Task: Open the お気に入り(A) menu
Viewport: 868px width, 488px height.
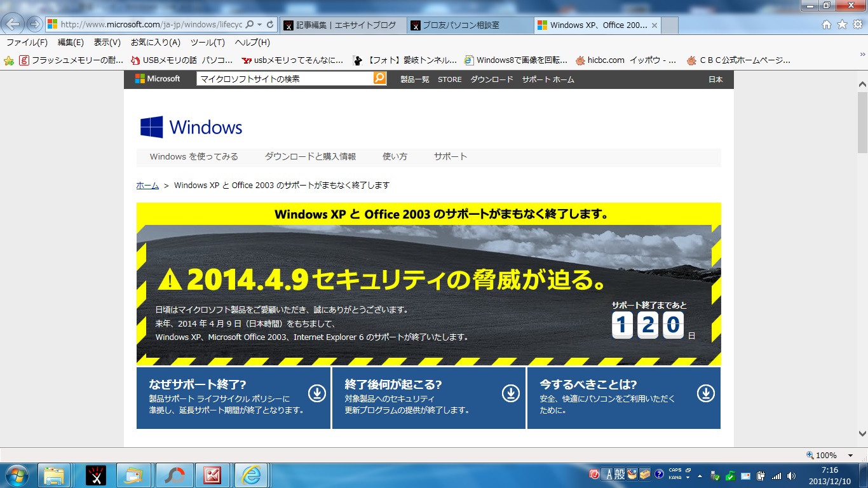Action: [156, 43]
